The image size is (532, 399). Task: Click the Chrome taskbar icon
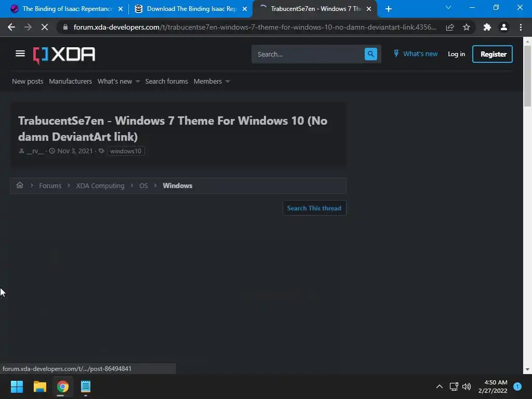62,387
